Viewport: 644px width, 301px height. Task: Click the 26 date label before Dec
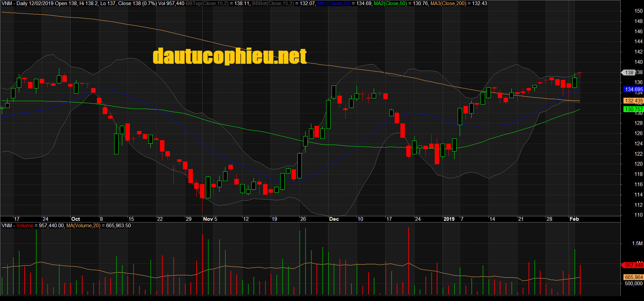303,219
